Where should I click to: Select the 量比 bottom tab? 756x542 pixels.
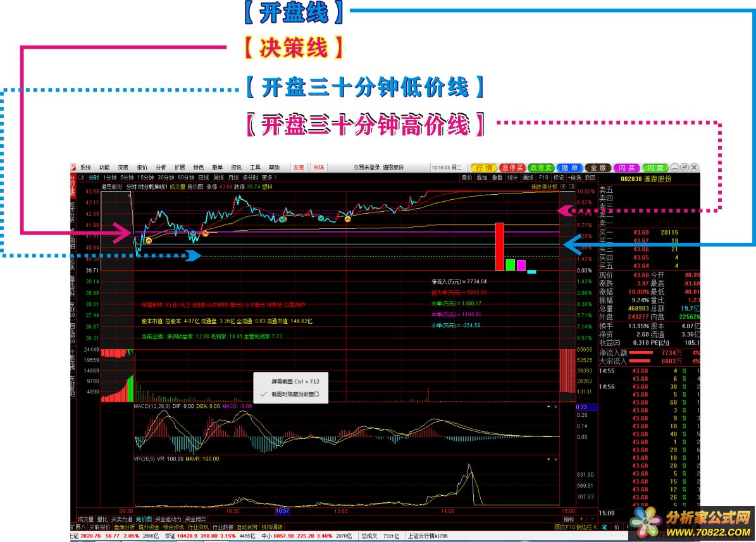pos(102,519)
